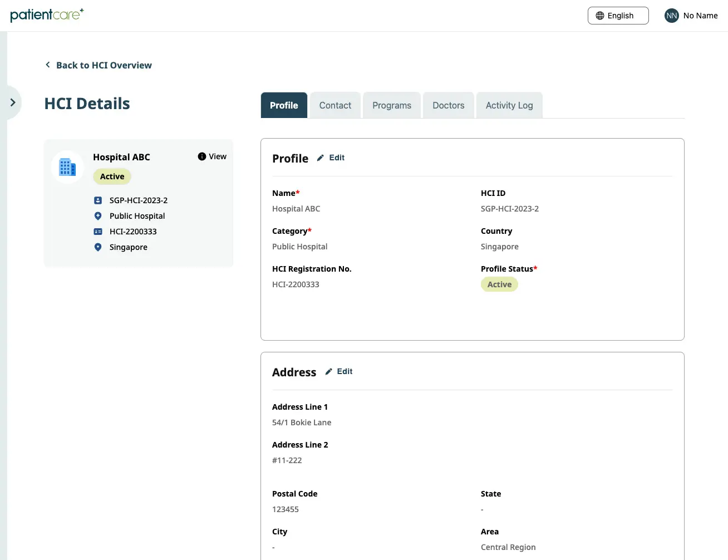Click the info icon next to View
Viewport: 728px width, 560px height.
201,156
